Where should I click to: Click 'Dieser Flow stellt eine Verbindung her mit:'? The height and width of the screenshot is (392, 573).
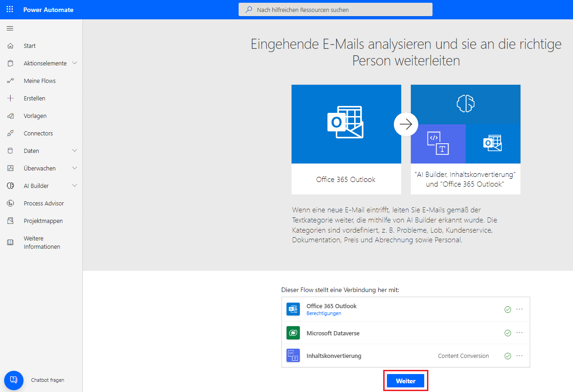pyautogui.click(x=340, y=290)
